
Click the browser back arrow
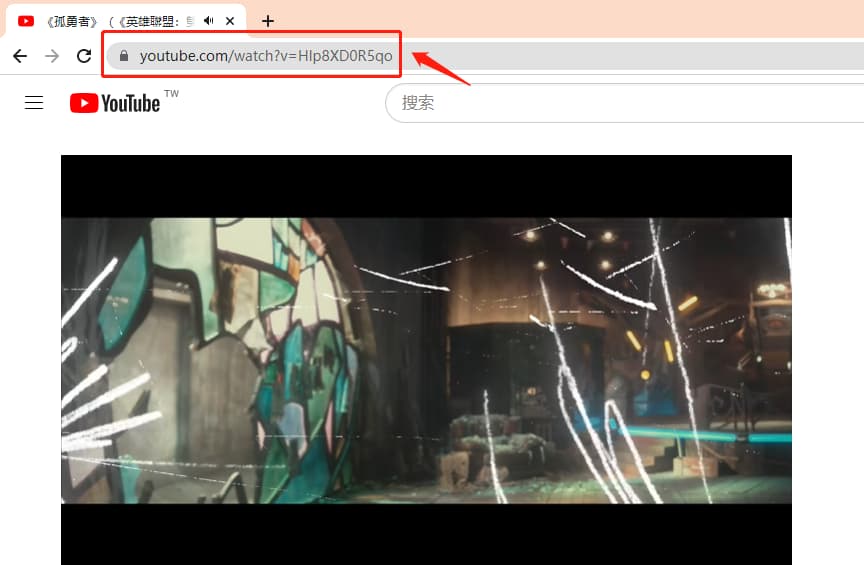pyautogui.click(x=20, y=56)
